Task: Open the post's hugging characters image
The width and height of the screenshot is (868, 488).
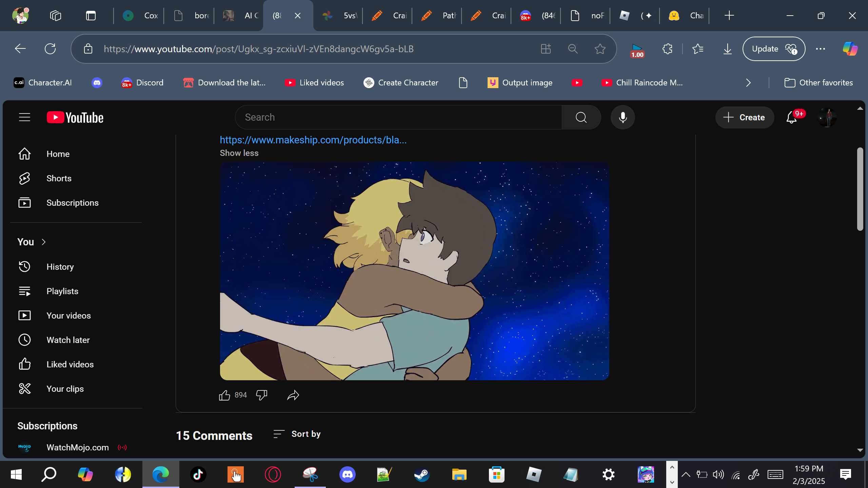Action: click(414, 271)
